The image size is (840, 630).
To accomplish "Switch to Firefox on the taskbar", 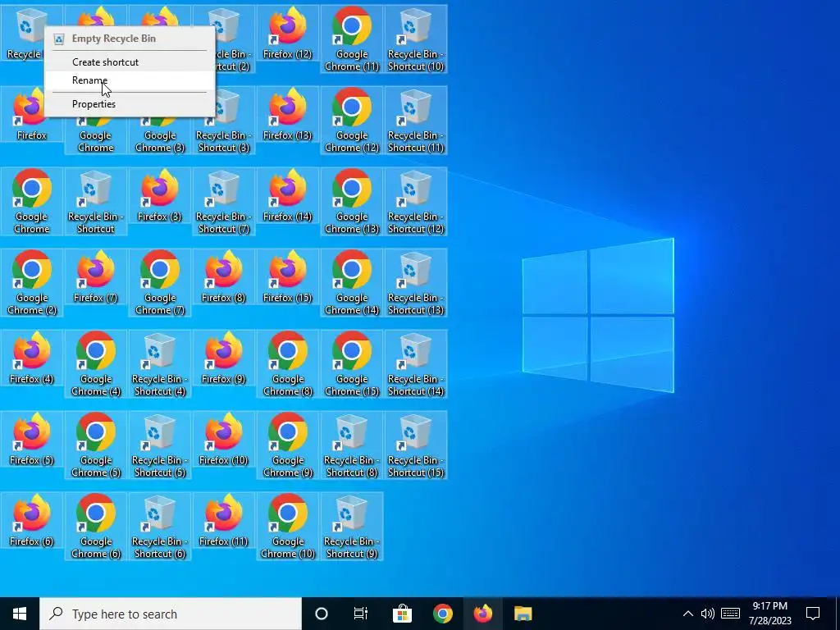I will pos(483,614).
